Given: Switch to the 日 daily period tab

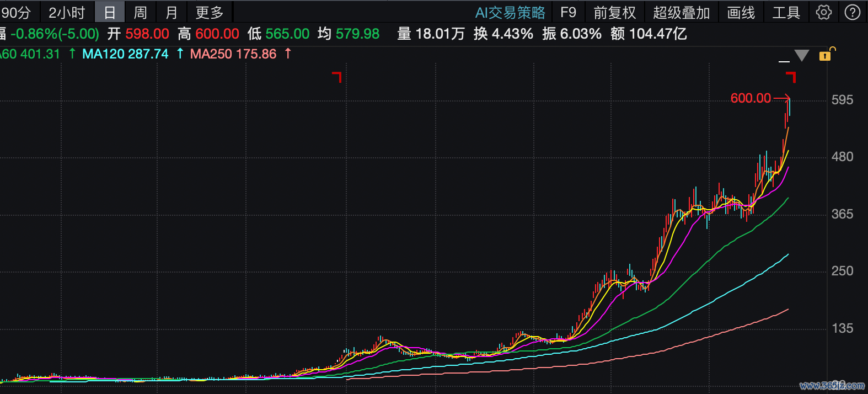Looking at the screenshot, I should [x=110, y=12].
